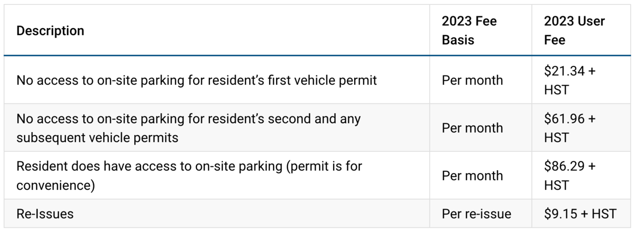Select the $86.29 + HST fee cell
The width and height of the screenshot is (644, 235).
pyautogui.click(x=570, y=176)
